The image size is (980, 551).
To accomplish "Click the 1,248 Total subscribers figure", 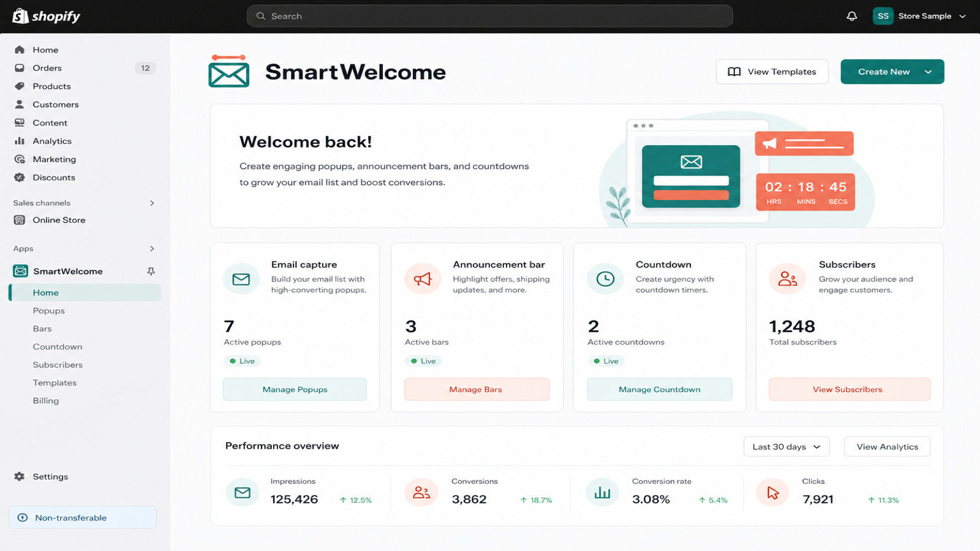I will 792,326.
